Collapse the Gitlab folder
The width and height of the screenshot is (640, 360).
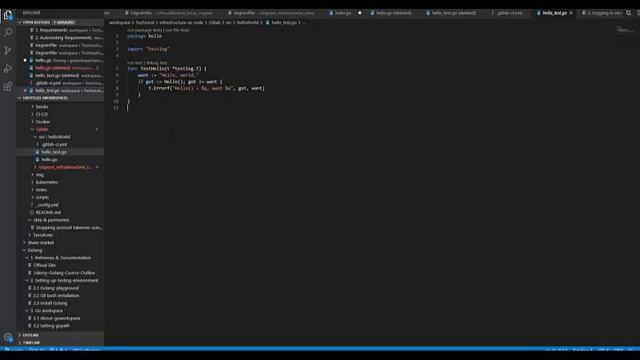coord(42,129)
